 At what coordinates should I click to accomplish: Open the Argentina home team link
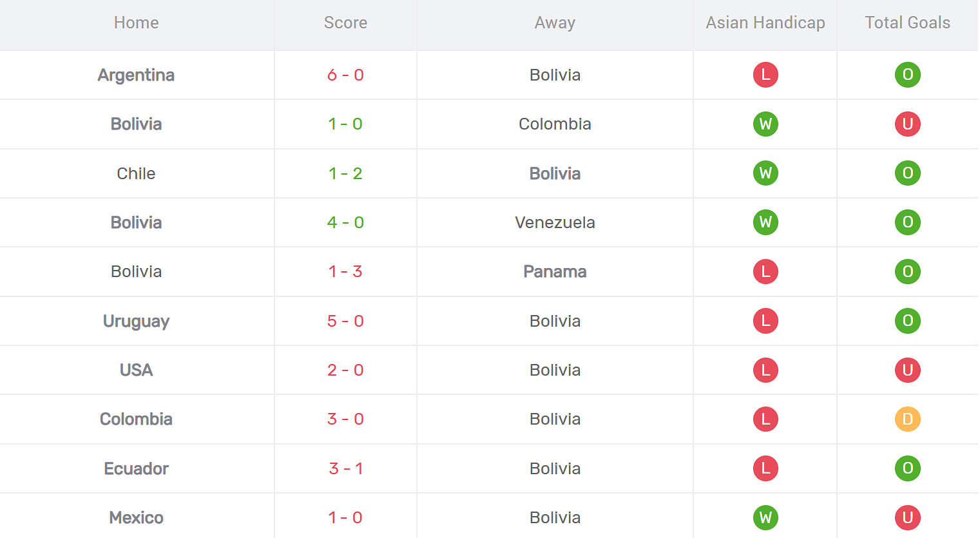tap(136, 75)
